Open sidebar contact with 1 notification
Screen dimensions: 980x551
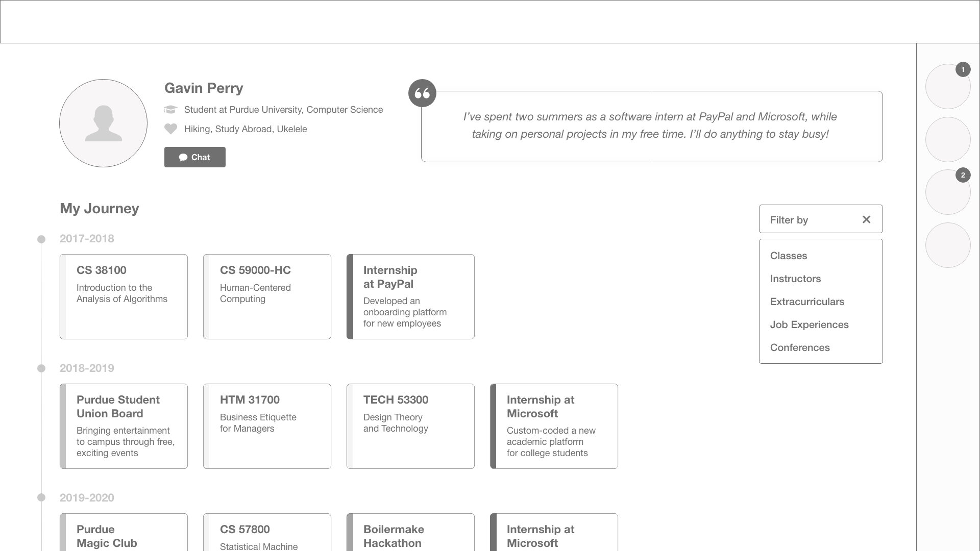click(948, 86)
